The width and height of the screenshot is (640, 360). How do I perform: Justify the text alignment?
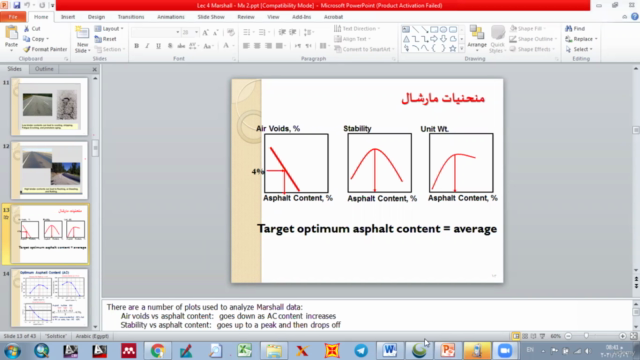[x=279, y=46]
